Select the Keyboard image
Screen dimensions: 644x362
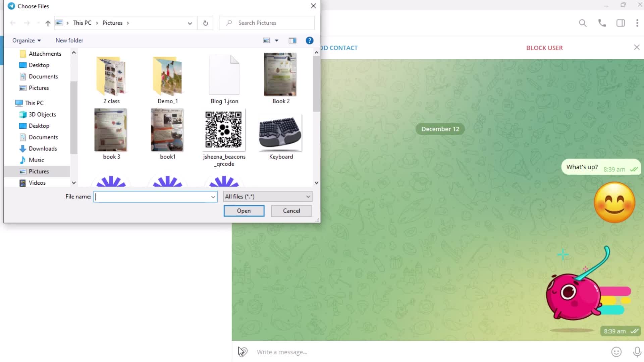tap(281, 137)
